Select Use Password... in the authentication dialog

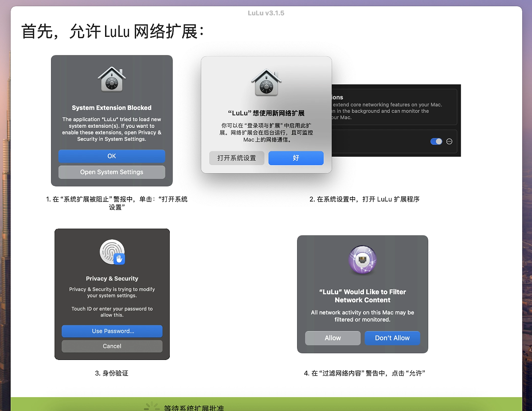tap(112, 331)
